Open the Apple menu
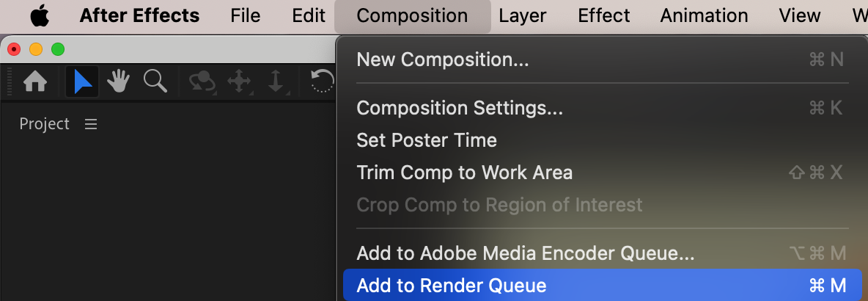 (40, 15)
